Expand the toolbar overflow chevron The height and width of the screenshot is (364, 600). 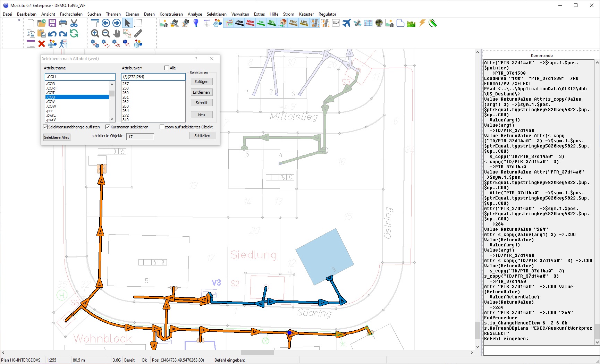point(19,20)
